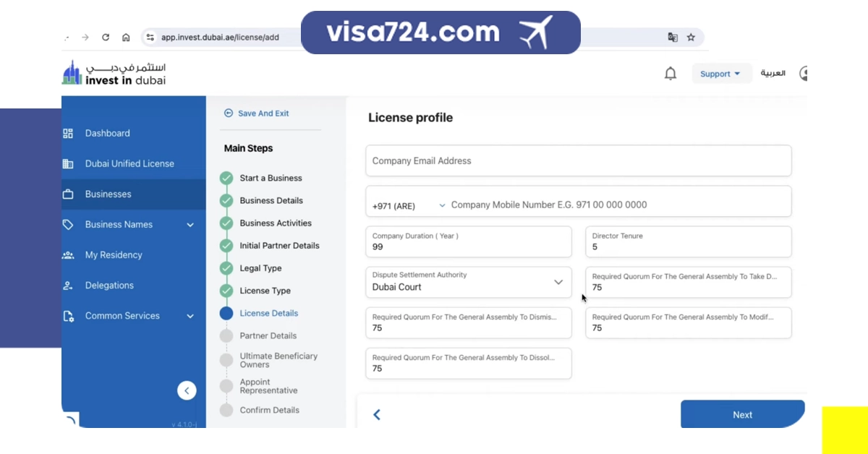Open the +971 country code dropdown

[409, 205]
